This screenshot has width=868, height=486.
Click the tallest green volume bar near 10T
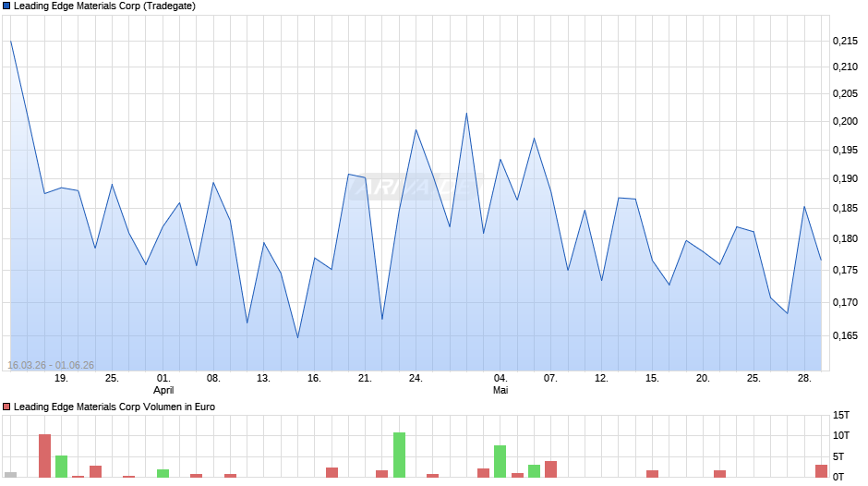399,455
